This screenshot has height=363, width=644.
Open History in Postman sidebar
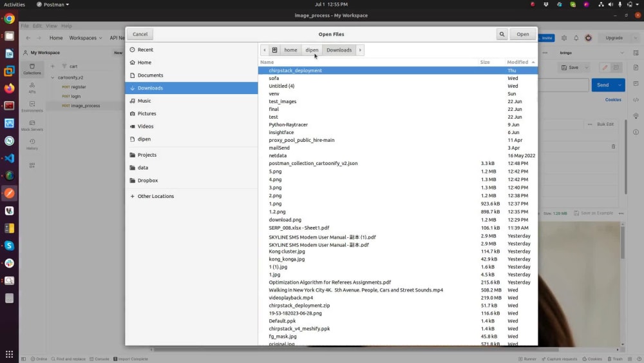pyautogui.click(x=32, y=144)
